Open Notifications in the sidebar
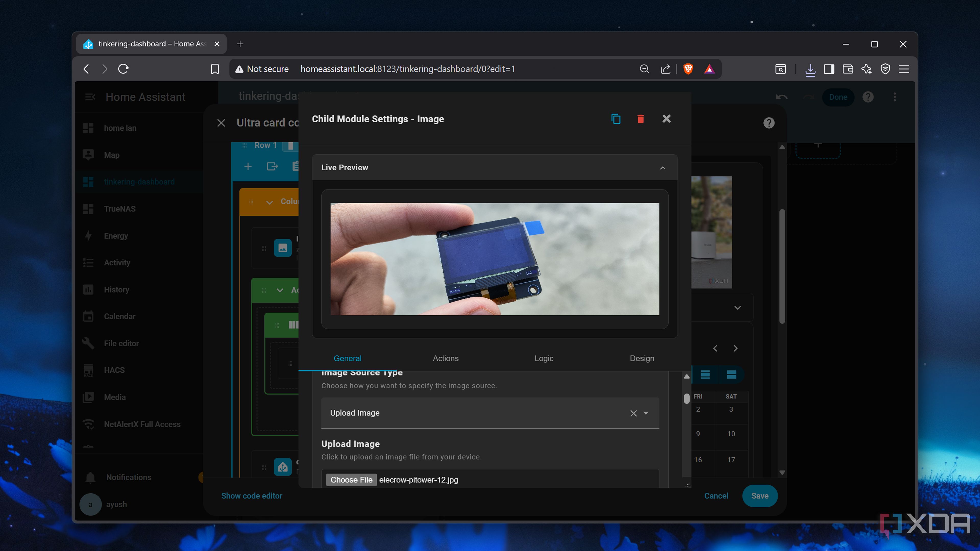This screenshot has width=980, height=551. [139, 477]
